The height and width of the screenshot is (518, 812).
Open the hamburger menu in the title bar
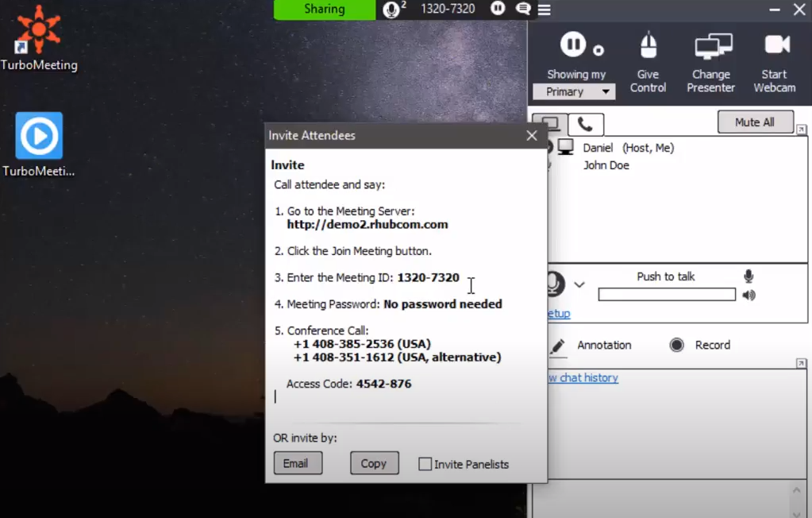[x=544, y=10]
